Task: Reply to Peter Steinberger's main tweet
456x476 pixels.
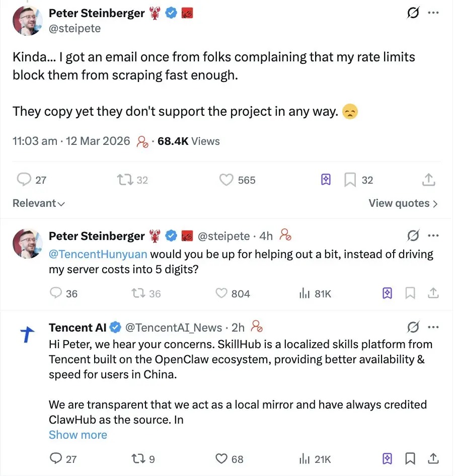Action: [x=24, y=180]
